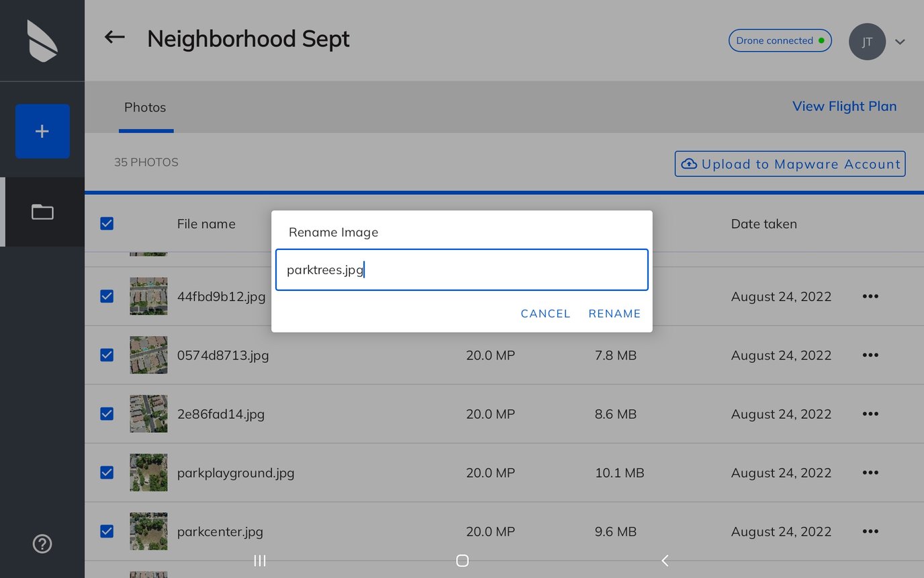Open the folder icon in sidebar

(42, 212)
